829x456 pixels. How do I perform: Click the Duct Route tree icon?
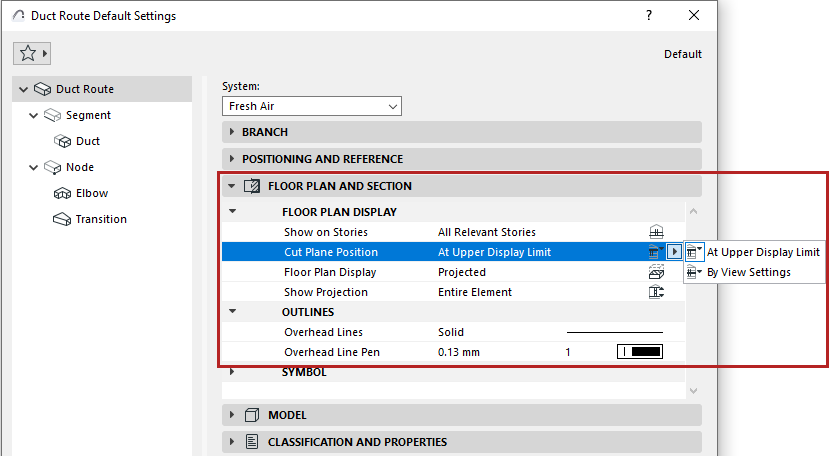(x=42, y=89)
